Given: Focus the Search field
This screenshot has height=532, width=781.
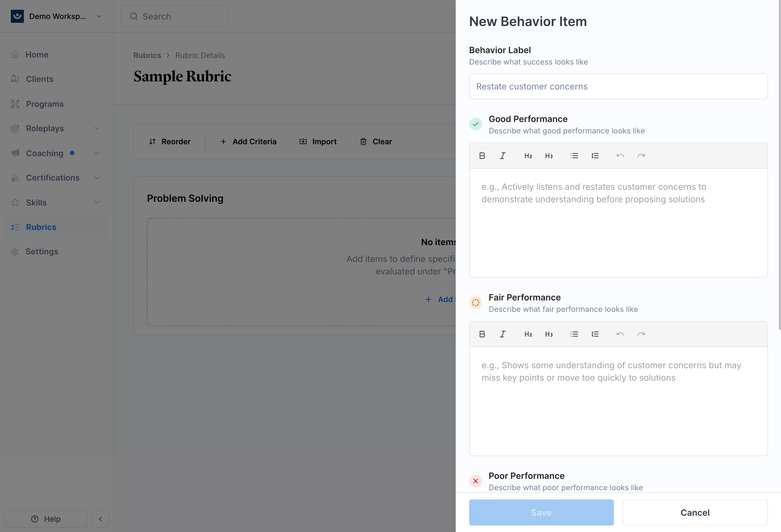Looking at the screenshot, I should click(x=175, y=17).
